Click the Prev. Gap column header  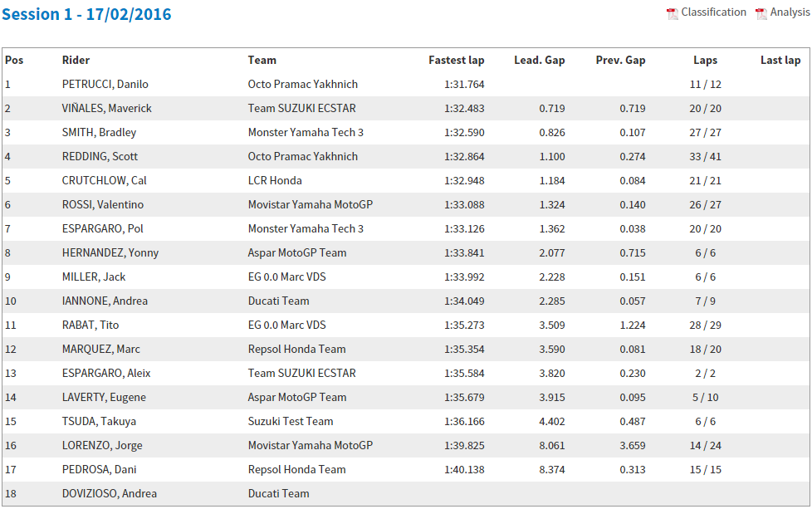[620, 60]
